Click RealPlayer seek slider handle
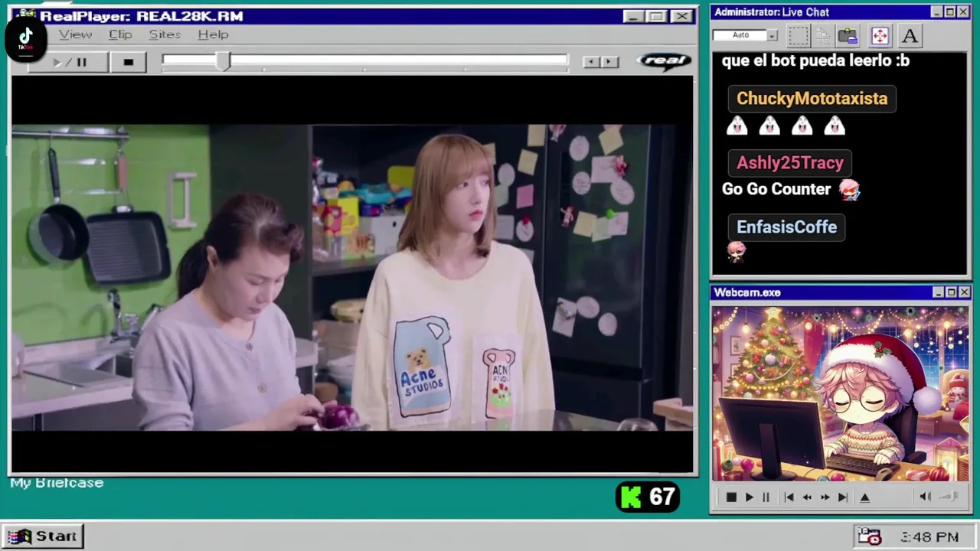Viewport: 980px width, 551px height. click(222, 62)
